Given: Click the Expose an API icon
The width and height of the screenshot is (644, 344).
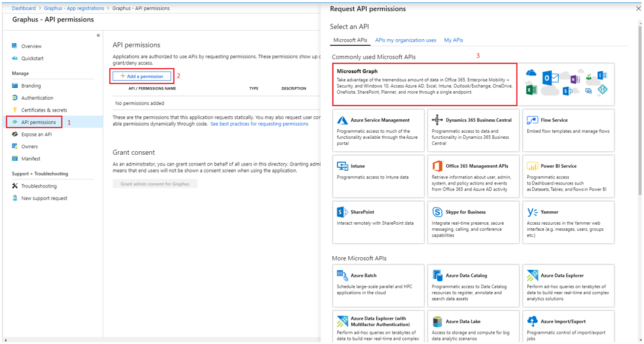Looking at the screenshot, I should point(15,135).
